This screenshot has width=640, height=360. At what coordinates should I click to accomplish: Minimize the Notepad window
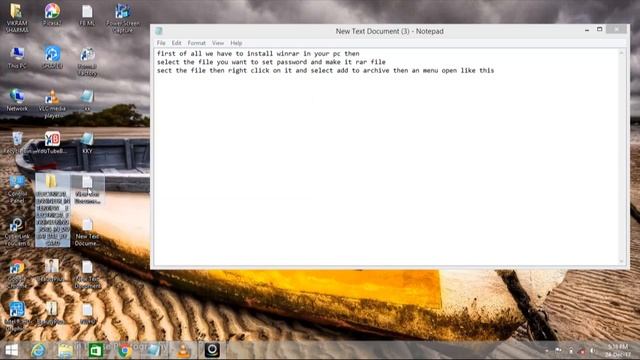point(587,30)
